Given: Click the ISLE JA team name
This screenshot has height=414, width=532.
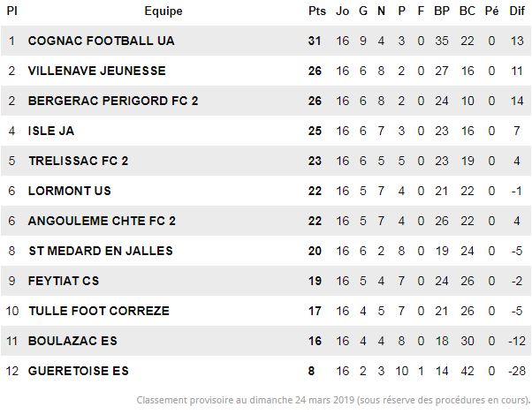Looking at the screenshot, I should (51, 131).
